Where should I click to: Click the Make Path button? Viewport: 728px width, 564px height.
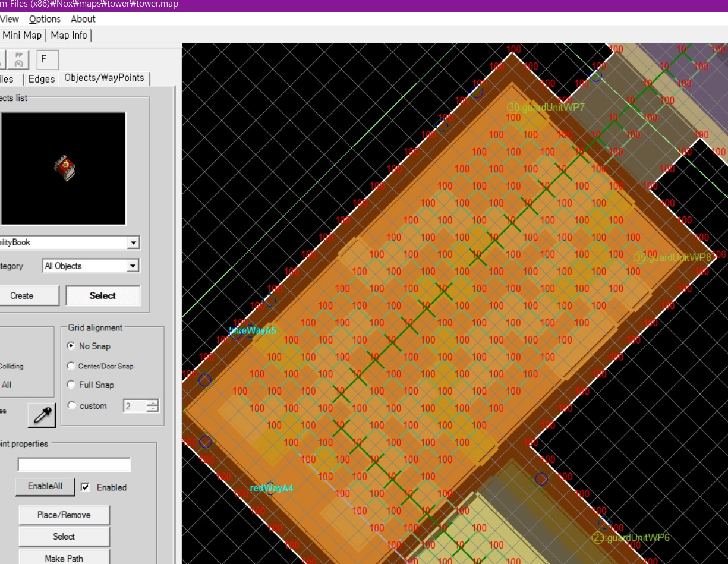[64, 557]
